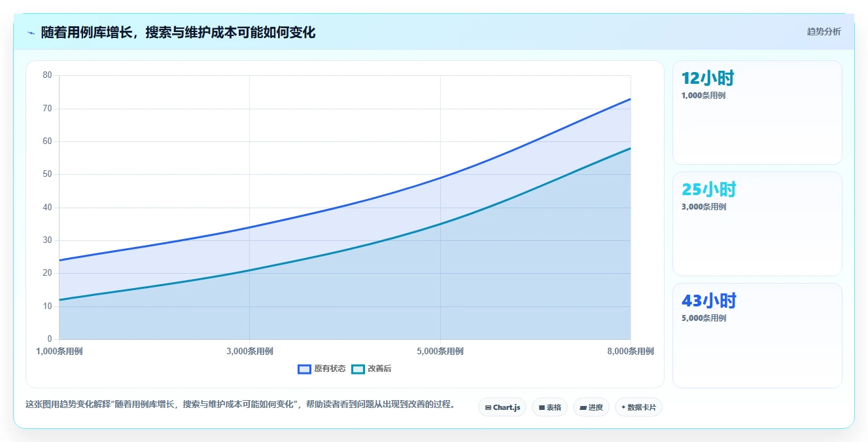Image resolution: width=868 pixels, height=442 pixels.
Task: Click the 5,000条用例 axis label
Action: pyautogui.click(x=440, y=351)
